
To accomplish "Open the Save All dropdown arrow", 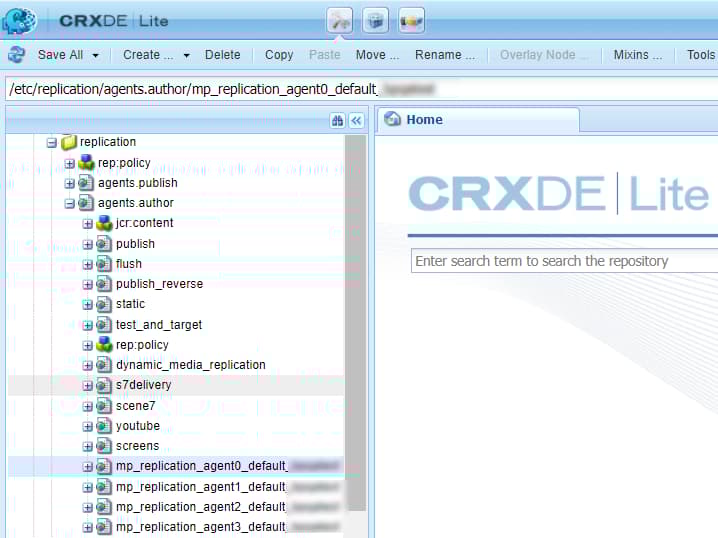I will pos(95,55).
